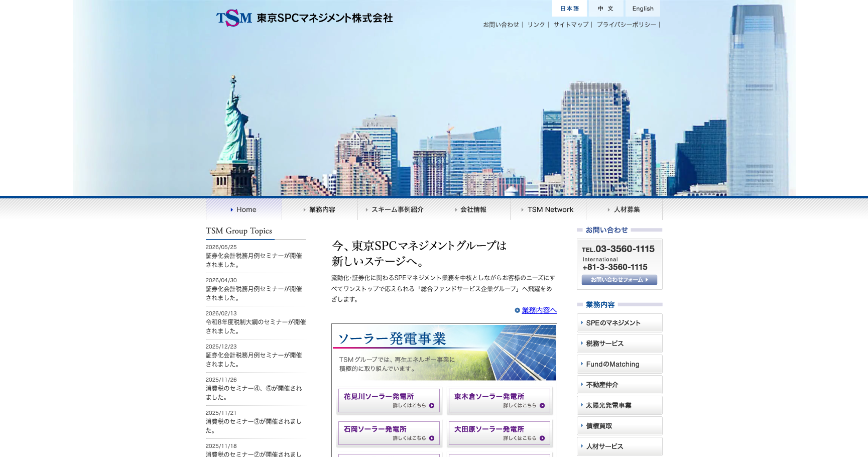Open 東木倉ソーラー発電所 details button

500,401
